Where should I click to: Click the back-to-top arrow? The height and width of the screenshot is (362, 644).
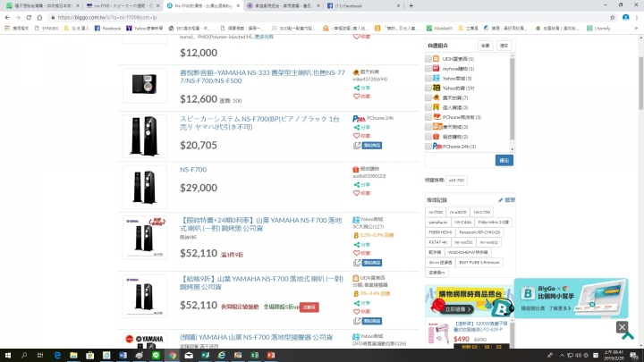(x=628, y=336)
